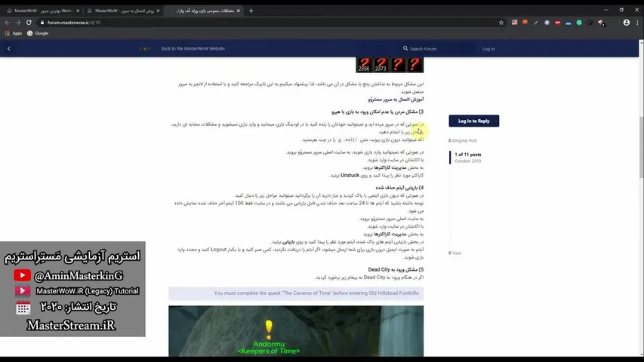Close the second MasterWoW tab
Screen dimensions: 644x362
click(158, 11)
